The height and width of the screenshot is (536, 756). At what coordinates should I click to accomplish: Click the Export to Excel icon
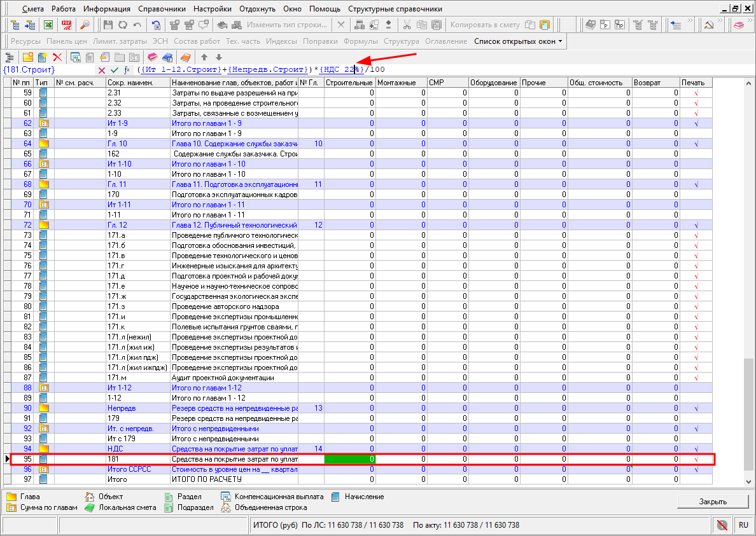[x=48, y=25]
